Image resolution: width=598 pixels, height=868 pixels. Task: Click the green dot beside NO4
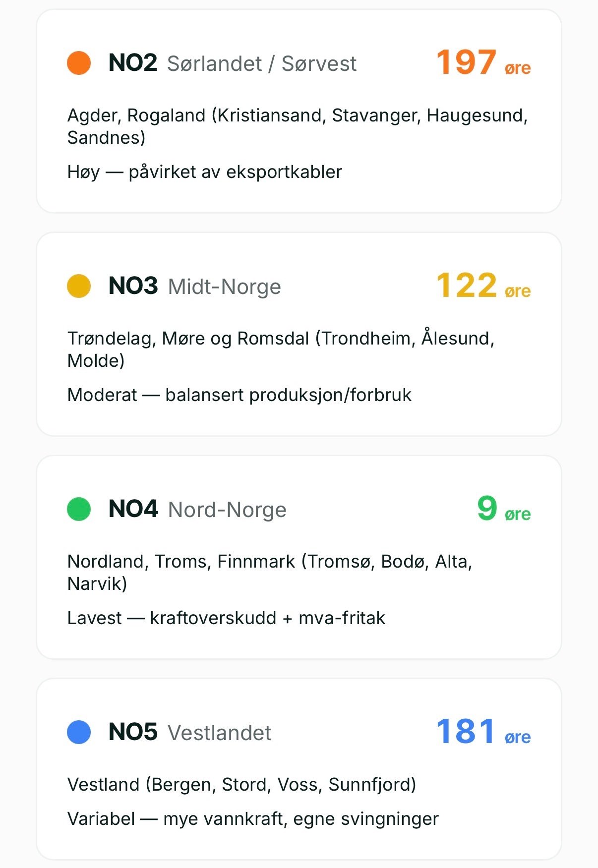click(x=79, y=509)
